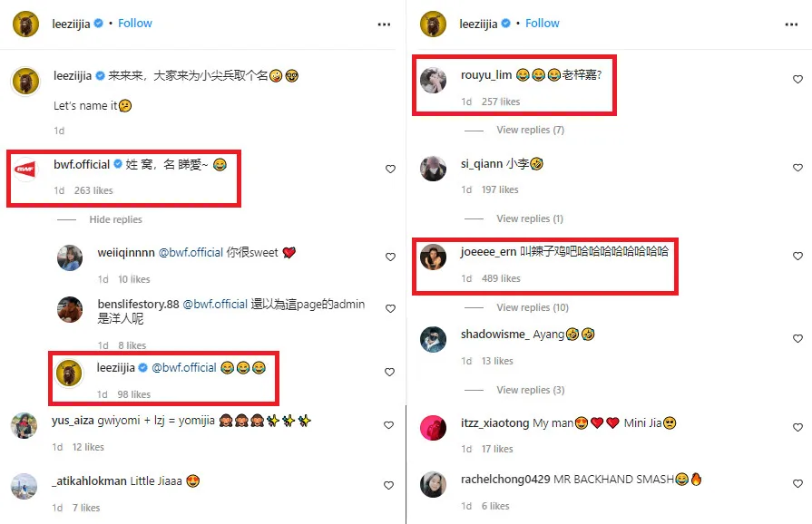The height and width of the screenshot is (524, 812).
Task: Follow leeziijia in left panel header
Action: (x=135, y=24)
